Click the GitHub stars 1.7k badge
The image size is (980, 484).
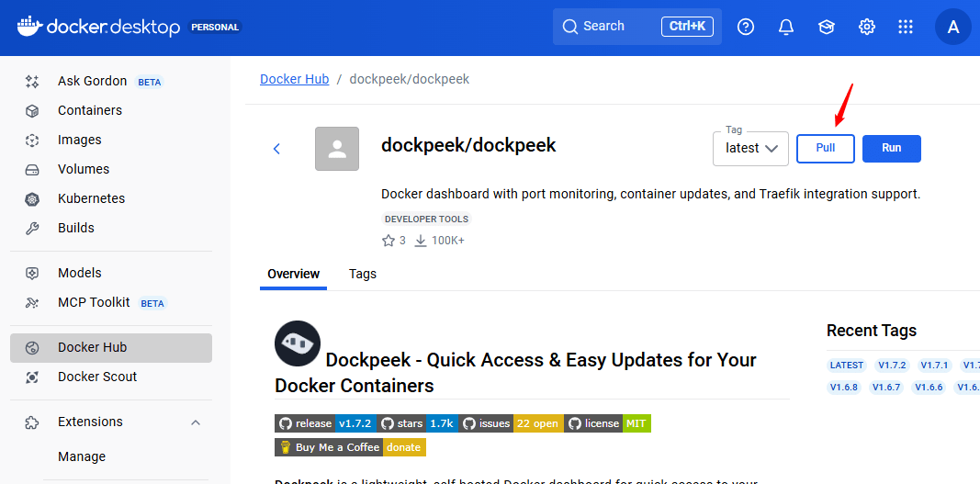(418, 423)
